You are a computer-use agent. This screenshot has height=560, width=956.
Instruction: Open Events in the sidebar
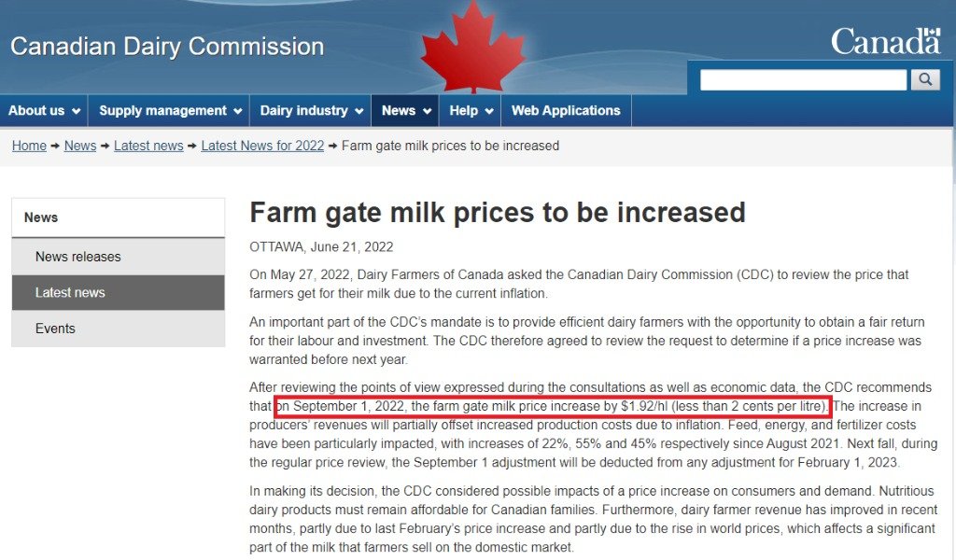(x=119, y=329)
